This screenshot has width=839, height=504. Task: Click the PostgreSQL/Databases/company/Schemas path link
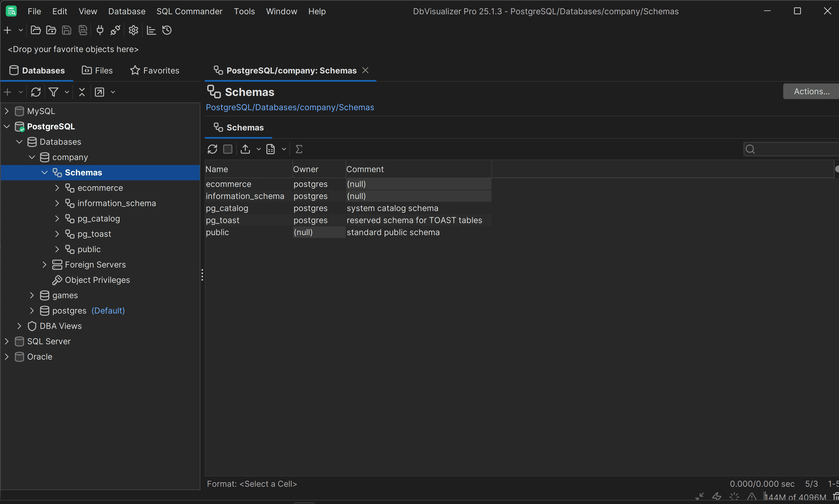(290, 107)
